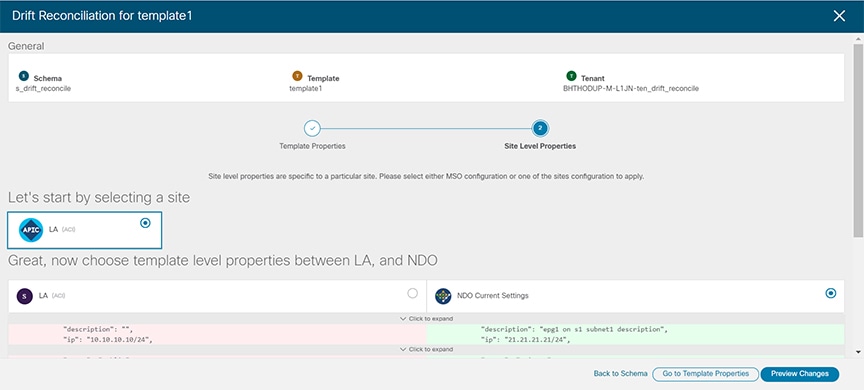This screenshot has height=390, width=864.
Task: Click the Back to Schema link
Action: click(620, 373)
